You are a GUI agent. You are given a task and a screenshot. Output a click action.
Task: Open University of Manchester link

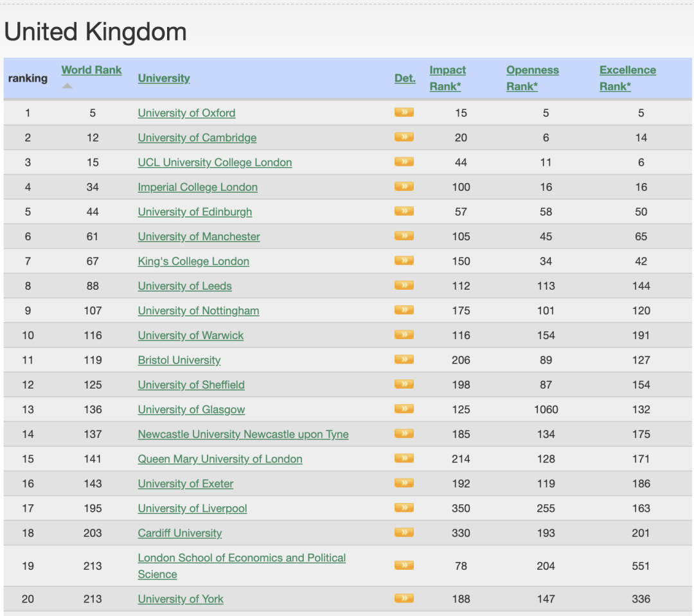click(199, 237)
